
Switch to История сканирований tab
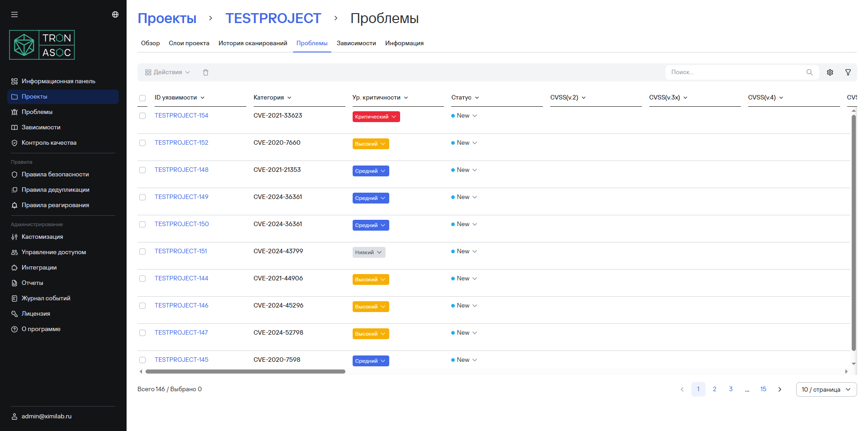[253, 43]
